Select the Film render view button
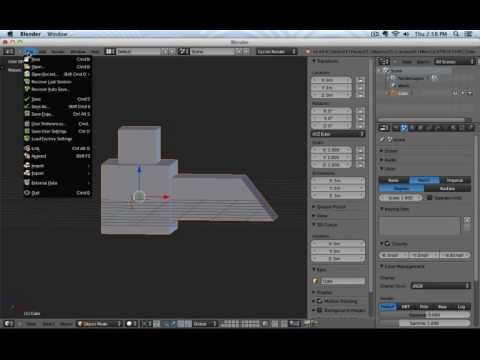This screenshot has height=360, width=480. [x=424, y=307]
